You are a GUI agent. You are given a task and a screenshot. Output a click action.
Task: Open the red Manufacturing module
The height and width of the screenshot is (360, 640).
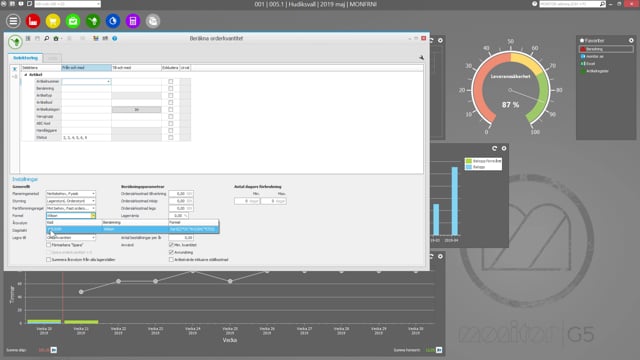[x=33, y=21]
